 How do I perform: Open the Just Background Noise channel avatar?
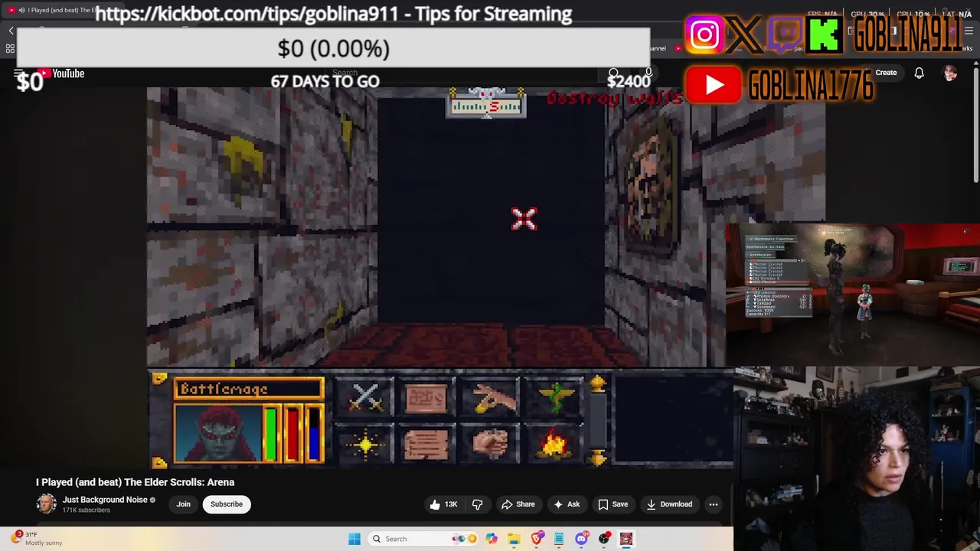[x=46, y=504]
